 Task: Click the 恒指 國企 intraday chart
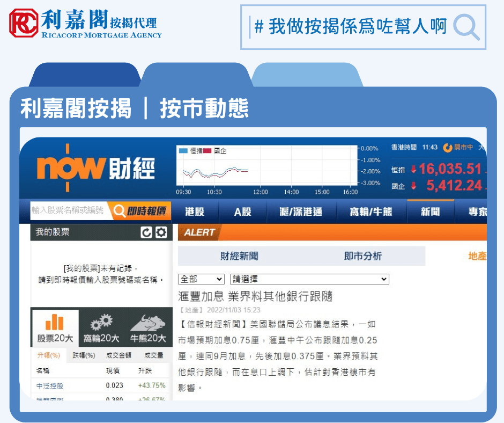[267, 166]
